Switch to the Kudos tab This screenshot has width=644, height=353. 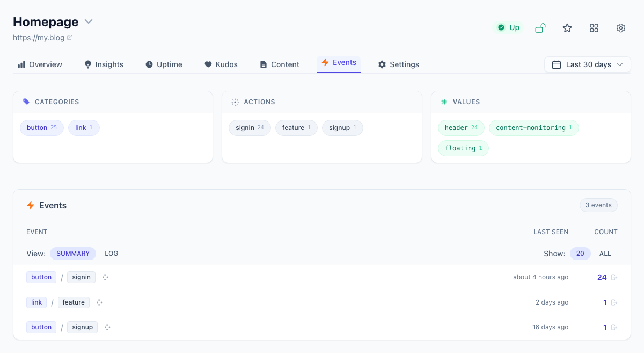(221, 64)
